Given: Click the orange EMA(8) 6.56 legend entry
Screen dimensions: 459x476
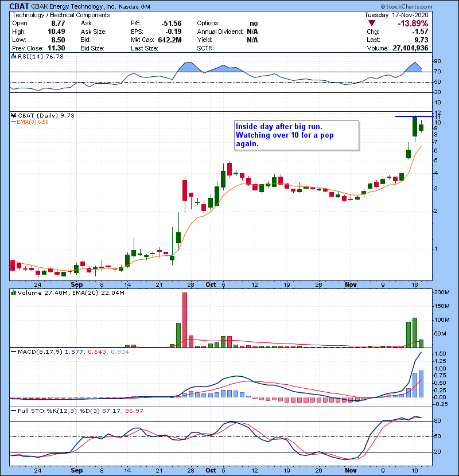Looking at the screenshot, I should (x=30, y=122).
